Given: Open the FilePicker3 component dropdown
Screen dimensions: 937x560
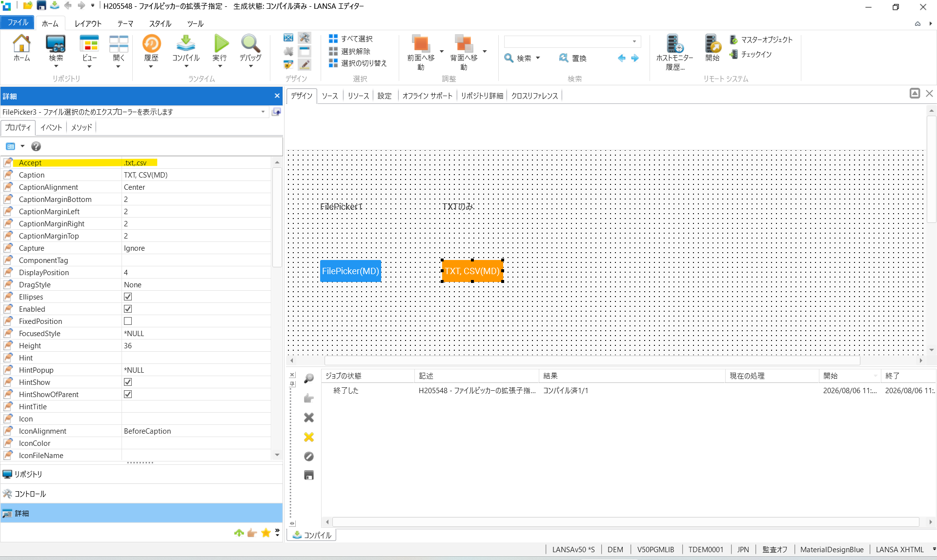Looking at the screenshot, I should pyautogui.click(x=263, y=112).
